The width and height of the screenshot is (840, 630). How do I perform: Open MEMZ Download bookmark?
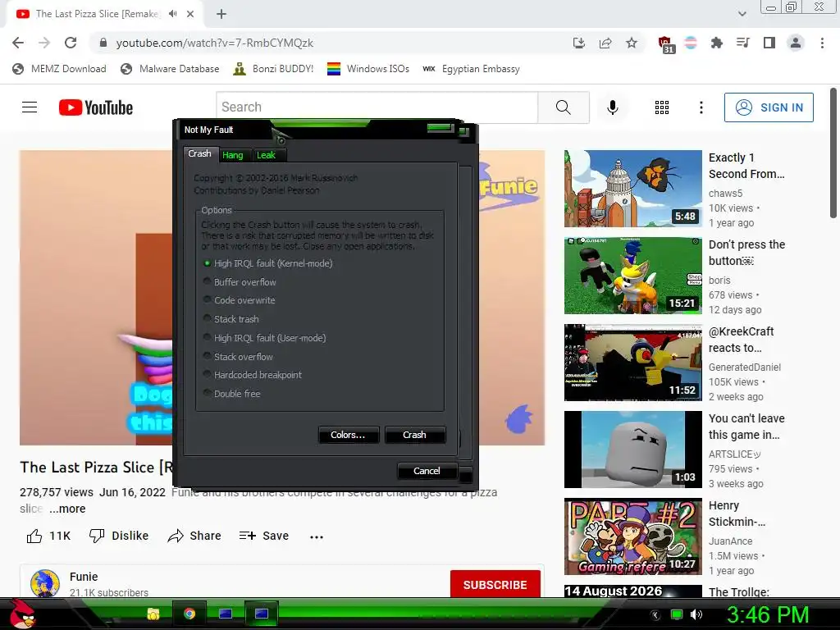pos(59,69)
